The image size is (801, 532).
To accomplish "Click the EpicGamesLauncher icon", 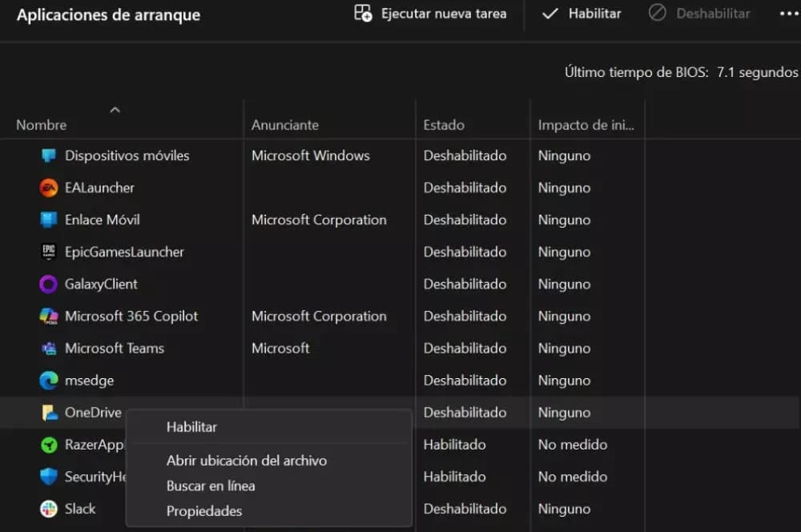I will [x=49, y=252].
